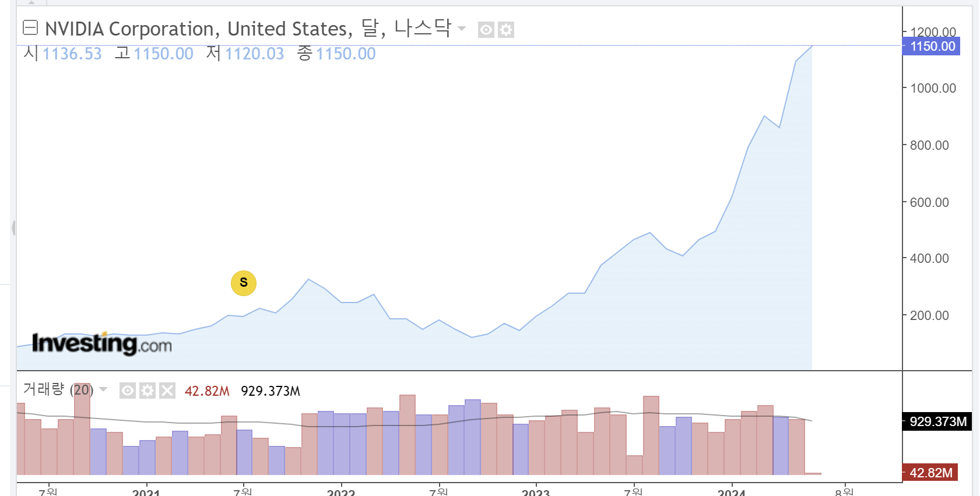Click the eye visibility icon next to chart title
This screenshot has width=980, height=496.
click(486, 30)
